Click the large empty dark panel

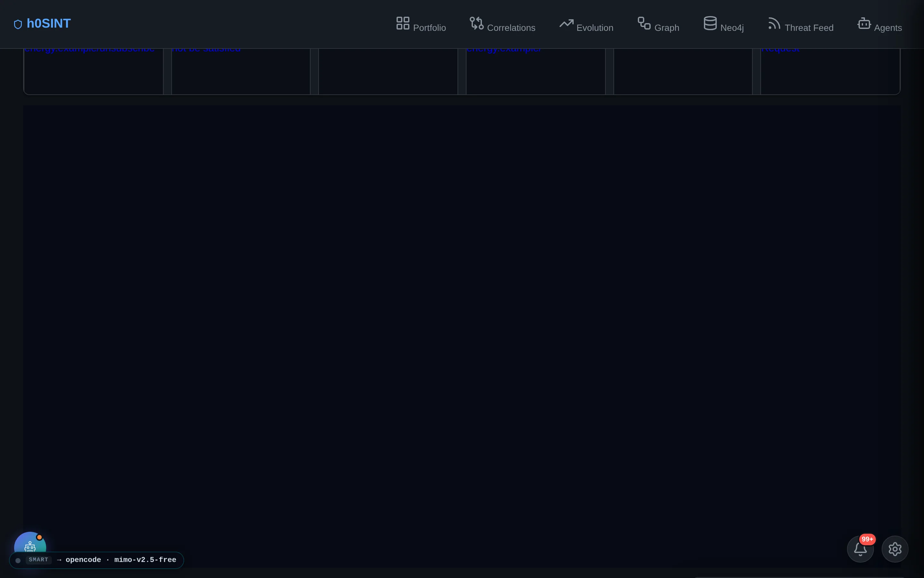point(462,337)
